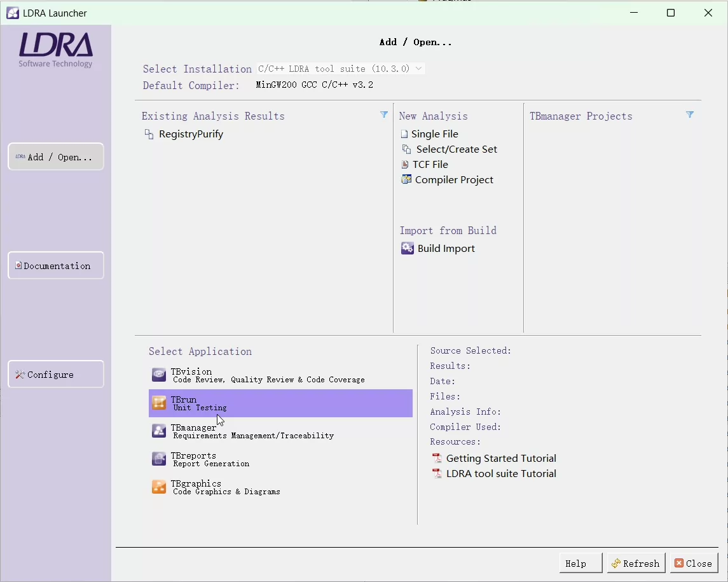The height and width of the screenshot is (582, 728).
Task: Click the Close button at bottom
Action: (694, 563)
